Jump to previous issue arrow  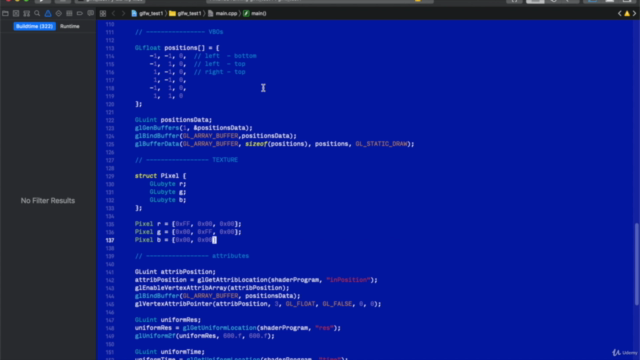620,13
